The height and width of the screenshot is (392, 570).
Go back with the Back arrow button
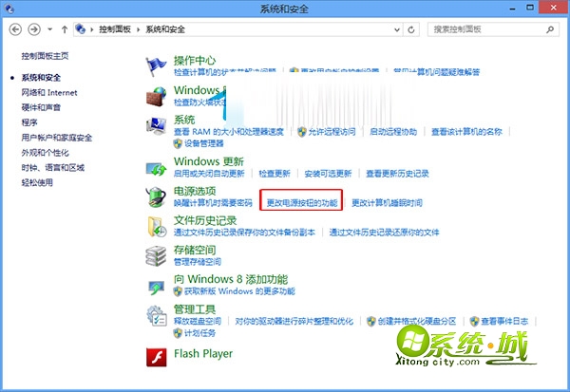pos(15,29)
